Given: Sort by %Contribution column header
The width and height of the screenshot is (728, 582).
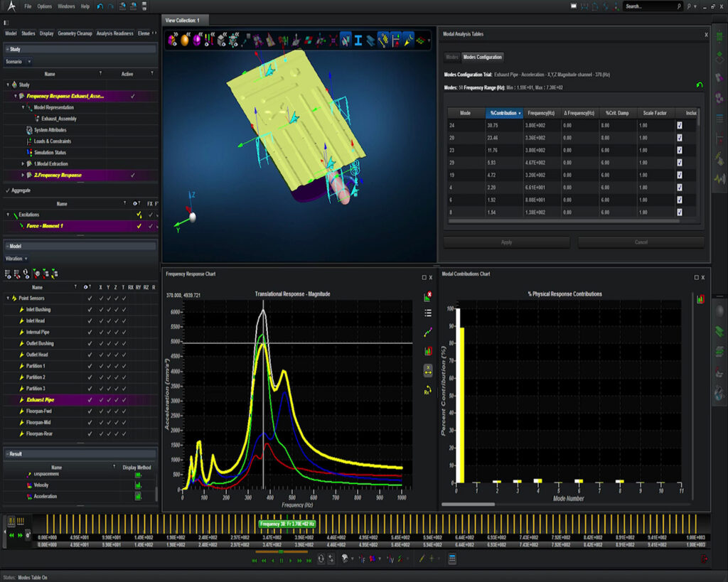Looking at the screenshot, I should 504,113.
